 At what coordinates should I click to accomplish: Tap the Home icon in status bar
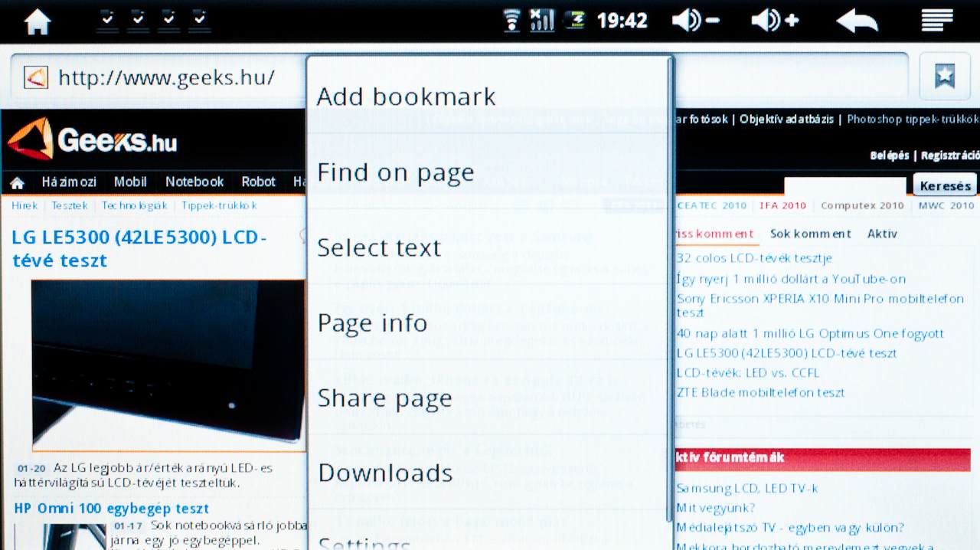pos(38,21)
